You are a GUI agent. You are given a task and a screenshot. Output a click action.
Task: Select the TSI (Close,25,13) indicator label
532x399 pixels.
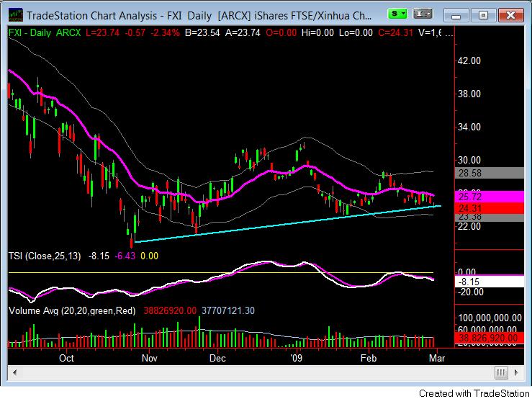[45, 256]
